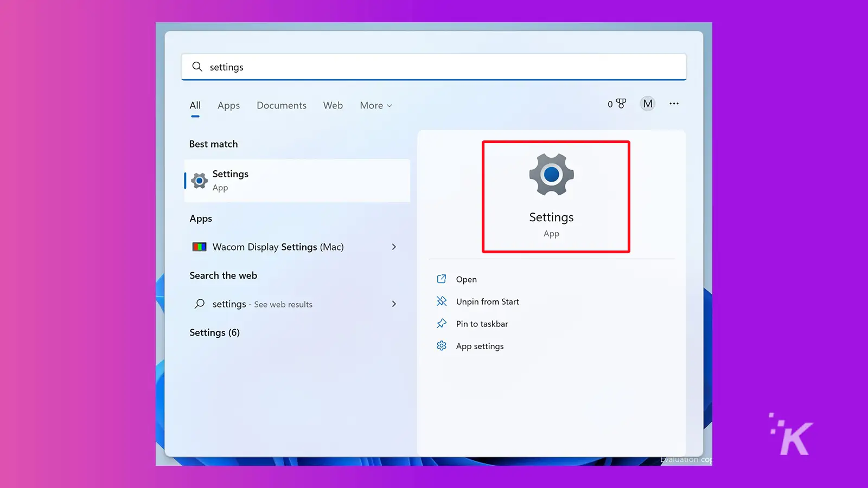Select Wacom Display Settings (Mac) result

pyautogui.click(x=297, y=247)
